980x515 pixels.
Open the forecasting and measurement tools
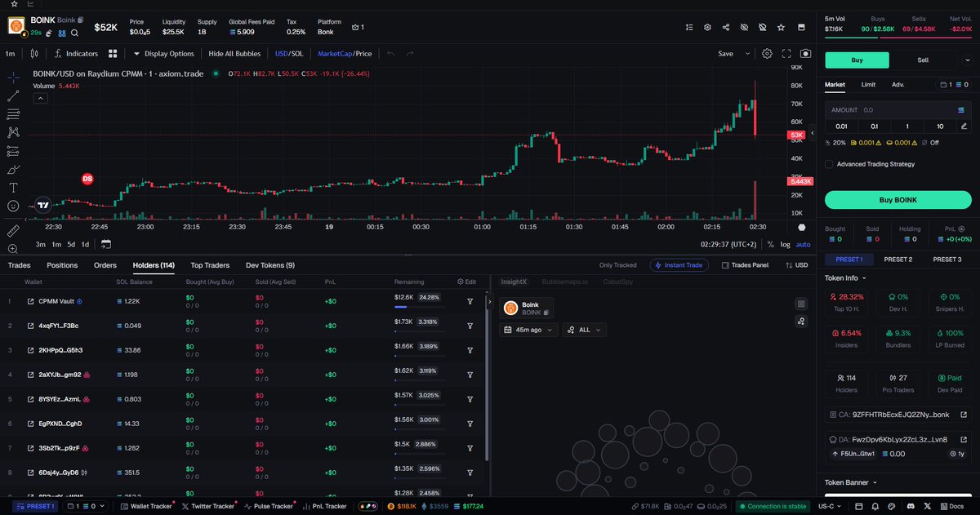click(13, 151)
